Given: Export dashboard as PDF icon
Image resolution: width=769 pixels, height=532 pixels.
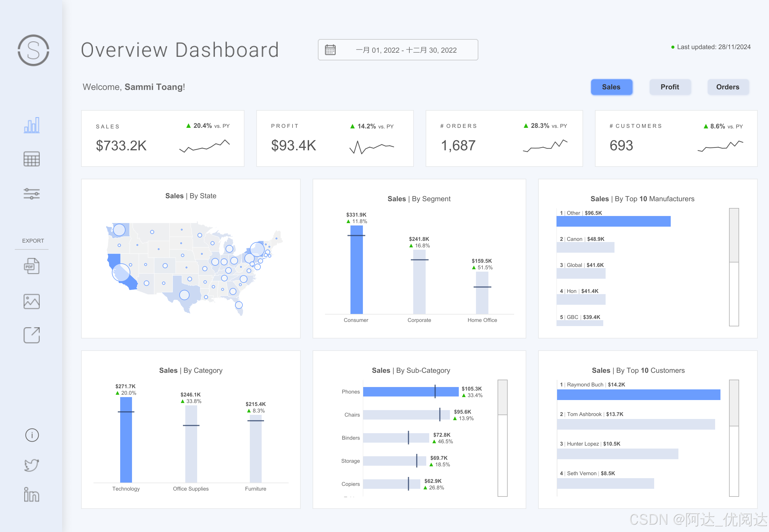Looking at the screenshot, I should (x=32, y=266).
